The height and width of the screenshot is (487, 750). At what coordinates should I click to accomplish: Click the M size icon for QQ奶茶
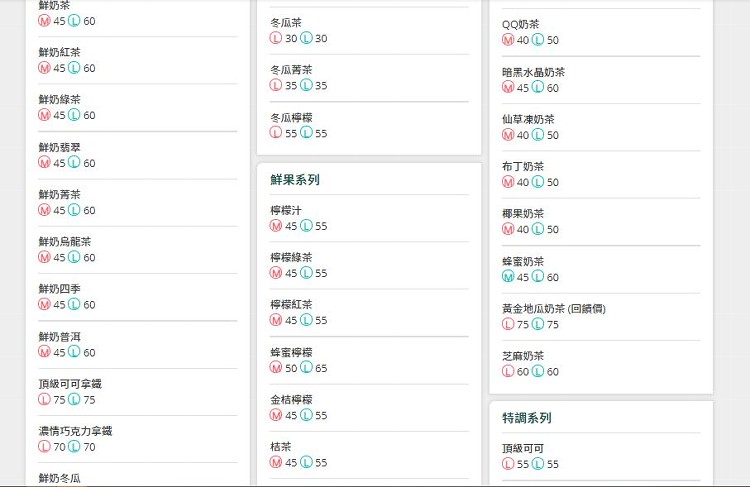tap(508, 40)
